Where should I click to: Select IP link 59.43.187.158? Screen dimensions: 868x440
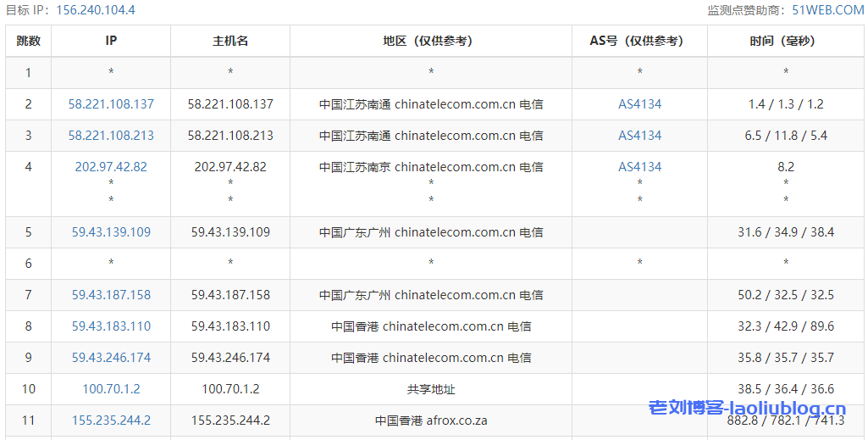(x=111, y=295)
